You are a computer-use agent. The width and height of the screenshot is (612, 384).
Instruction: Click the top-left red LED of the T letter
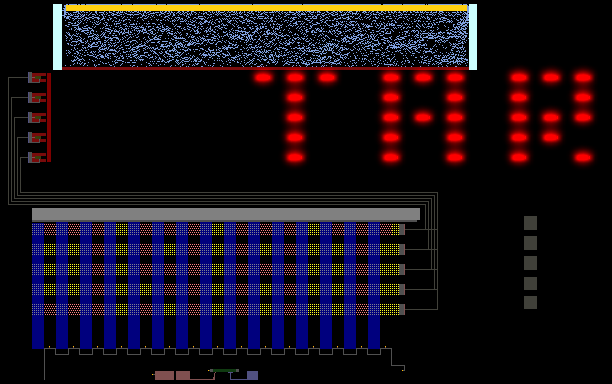pos(263,78)
